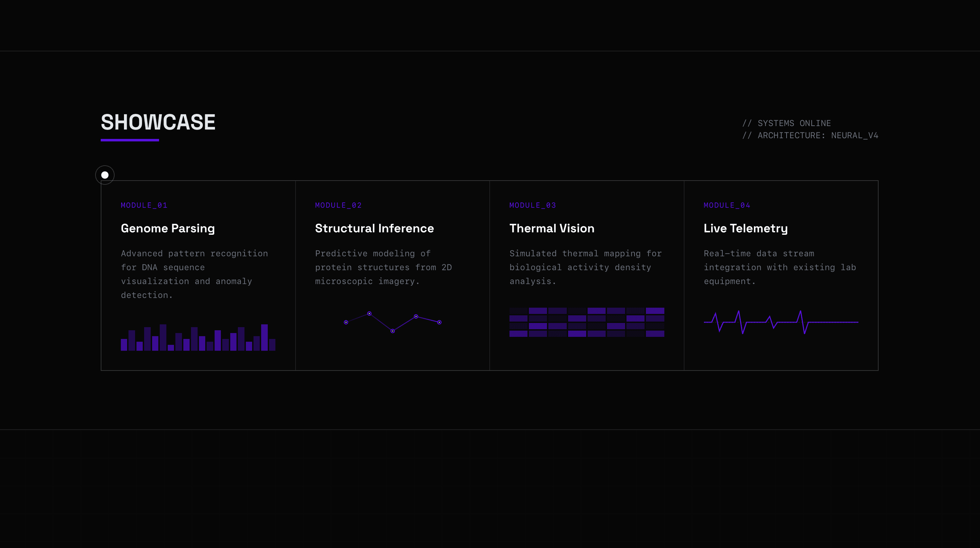Image resolution: width=980 pixels, height=548 pixels.
Task: Click the Thermal Vision description paragraph
Action: (585, 267)
